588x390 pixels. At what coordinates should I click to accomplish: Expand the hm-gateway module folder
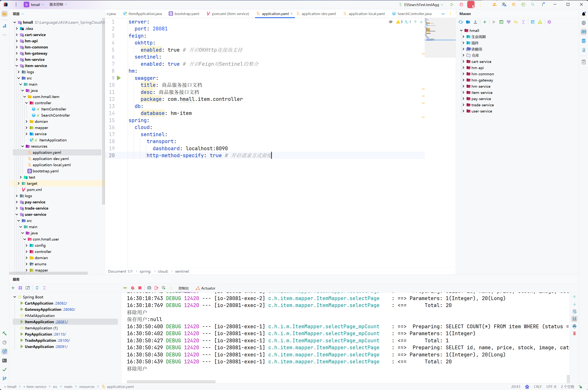17,54
